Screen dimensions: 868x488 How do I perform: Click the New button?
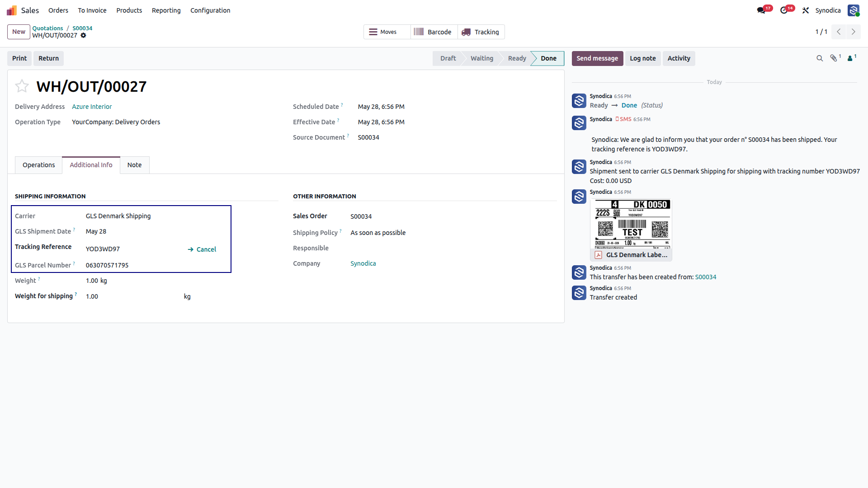(19, 32)
